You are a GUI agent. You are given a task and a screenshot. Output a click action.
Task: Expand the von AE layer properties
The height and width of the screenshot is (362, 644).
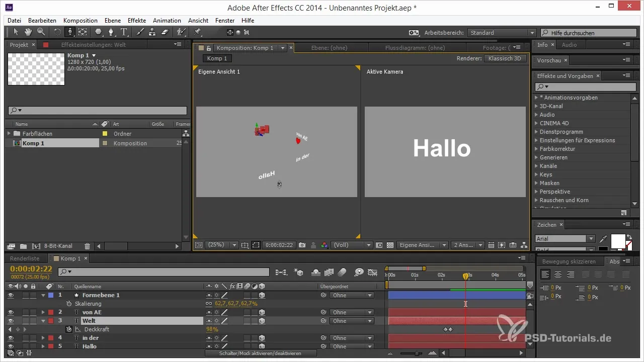43,312
